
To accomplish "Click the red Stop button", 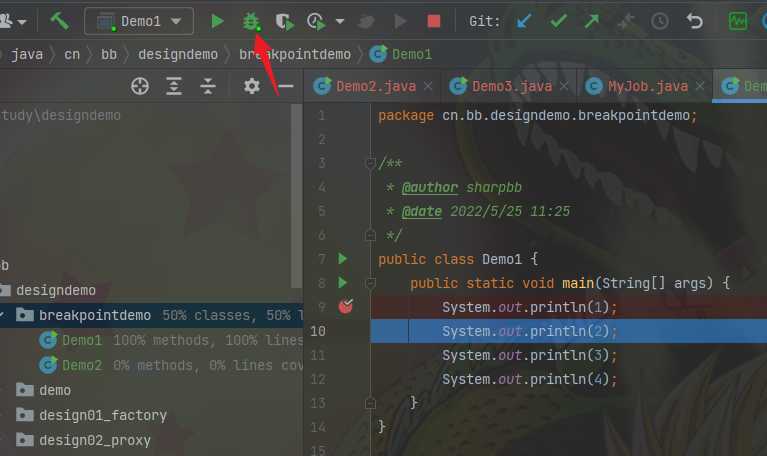I will point(433,21).
